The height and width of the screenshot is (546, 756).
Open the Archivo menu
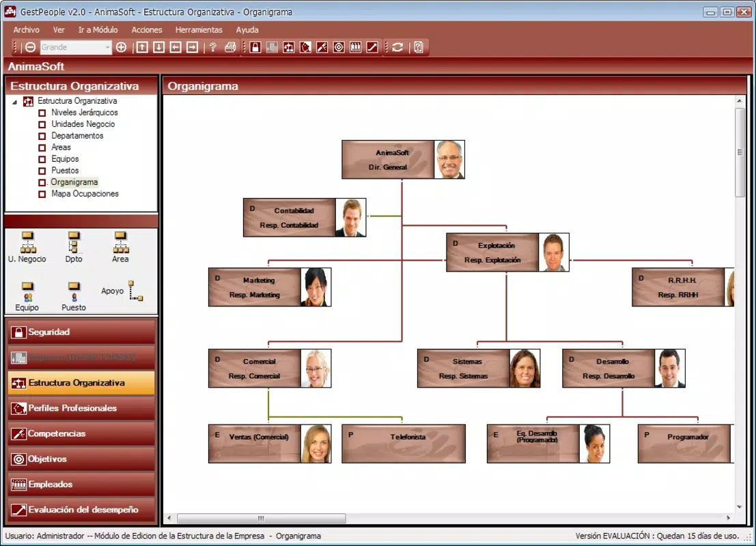(27, 30)
